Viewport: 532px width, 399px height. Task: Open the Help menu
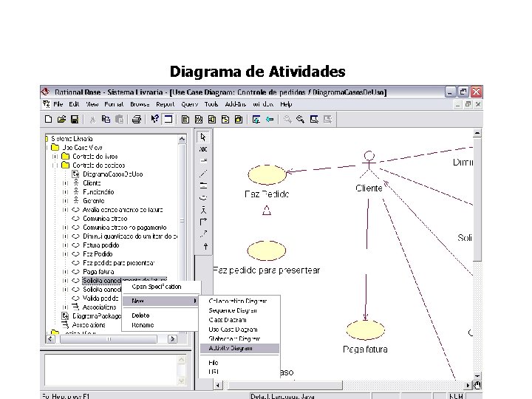286,104
